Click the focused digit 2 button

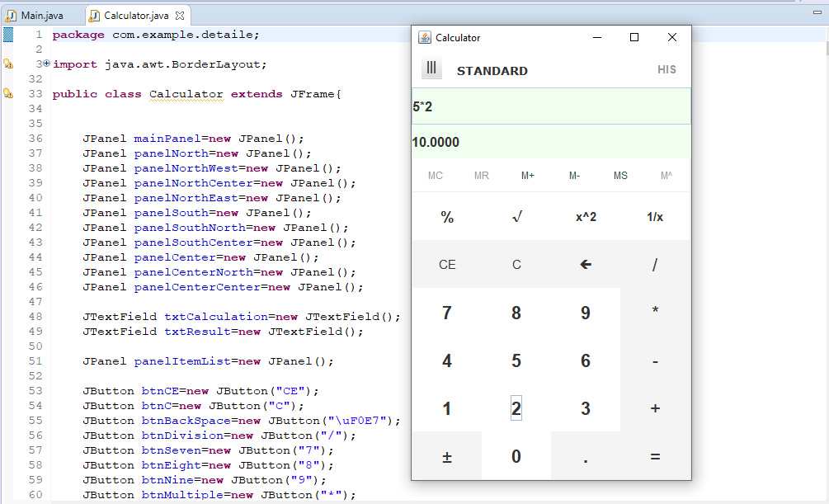click(516, 408)
